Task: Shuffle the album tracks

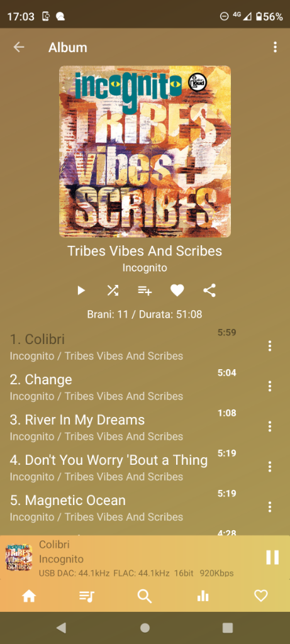Action: (113, 291)
